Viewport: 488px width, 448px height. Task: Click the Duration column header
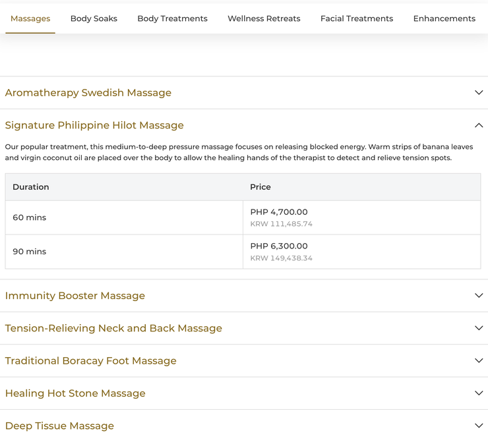(x=31, y=187)
